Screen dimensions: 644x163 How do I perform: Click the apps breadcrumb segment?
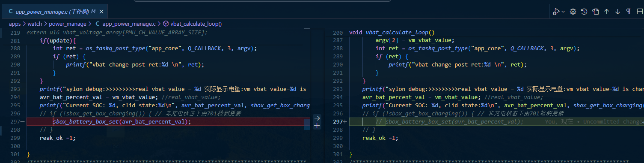click(15, 24)
